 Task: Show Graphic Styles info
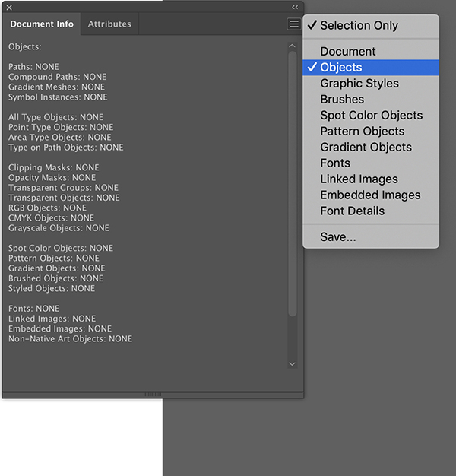[359, 84]
